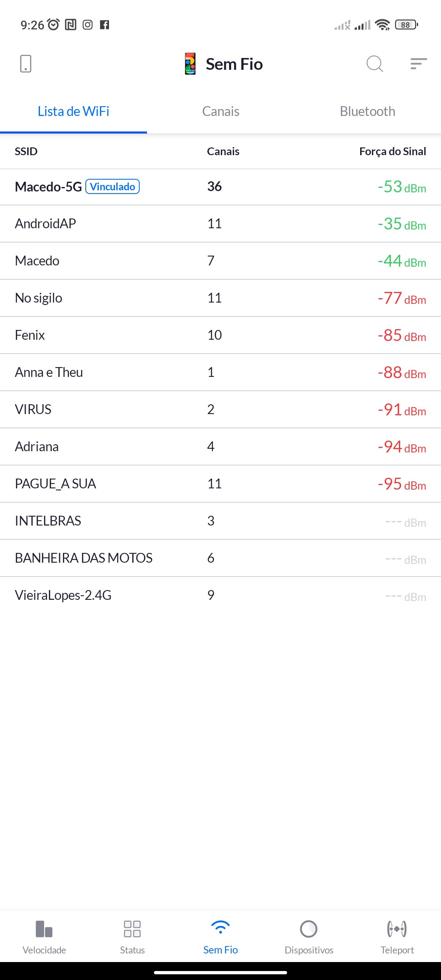Tap the phone device icon at top left
441x980 pixels.
point(26,64)
